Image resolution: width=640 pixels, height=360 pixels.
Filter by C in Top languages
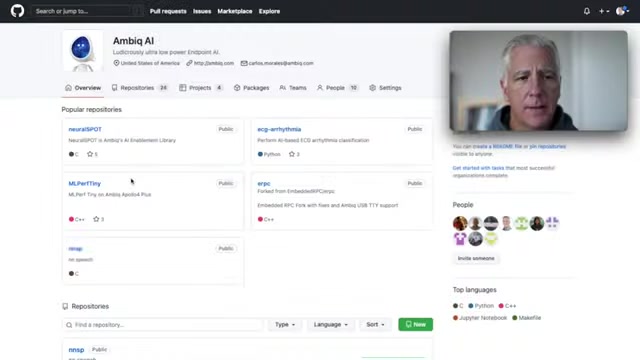point(458,306)
